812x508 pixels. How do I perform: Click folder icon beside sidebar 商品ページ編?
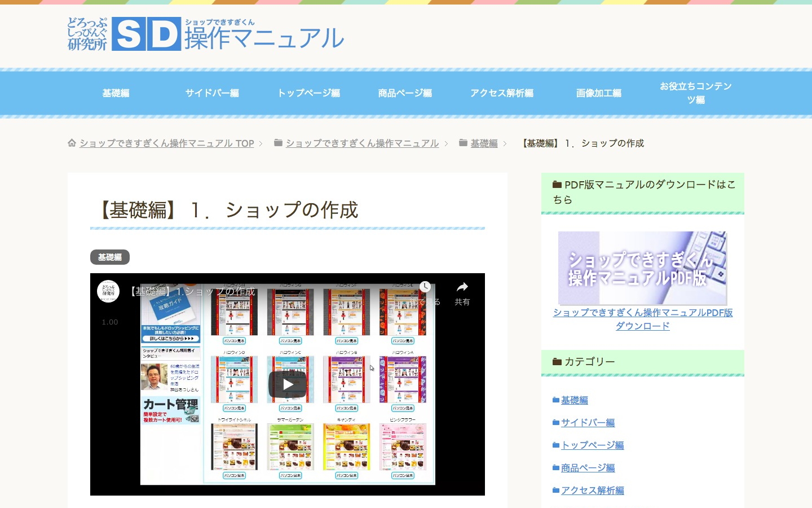pos(556,467)
